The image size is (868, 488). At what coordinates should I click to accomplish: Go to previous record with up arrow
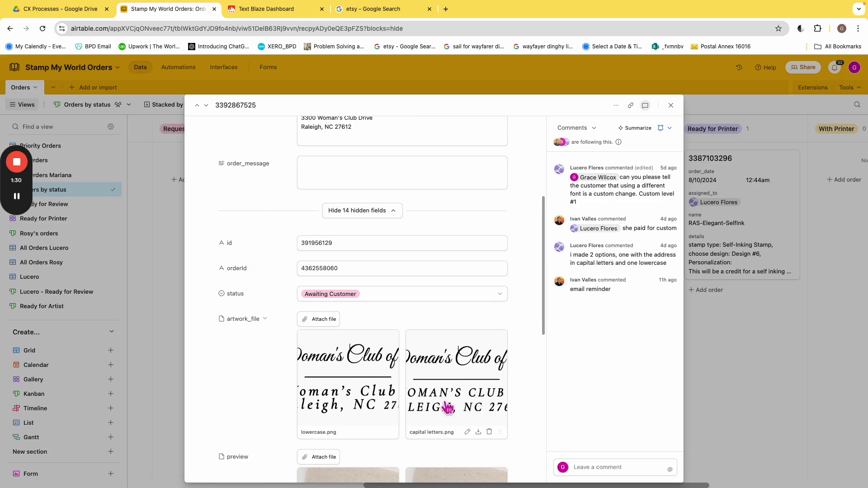coord(197,105)
